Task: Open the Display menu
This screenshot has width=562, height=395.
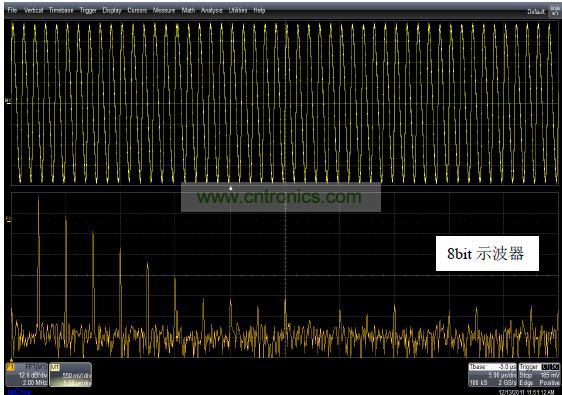Action: [x=112, y=10]
